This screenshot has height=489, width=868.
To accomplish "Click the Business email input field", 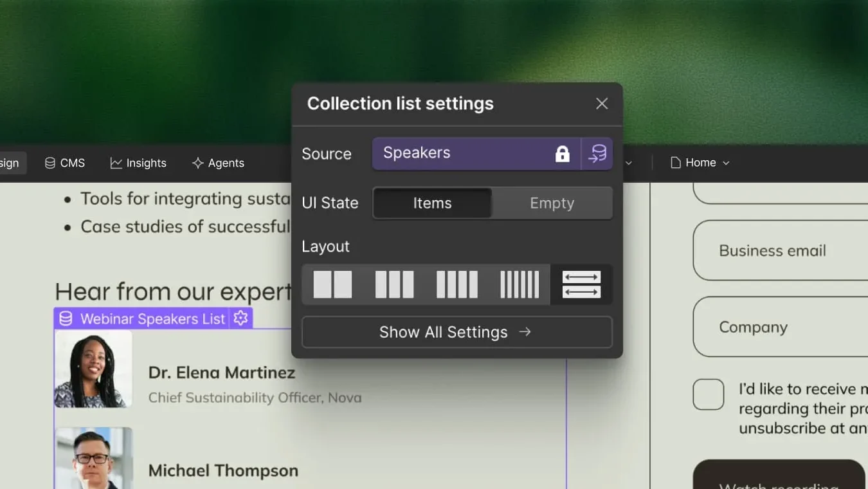I will (781, 250).
